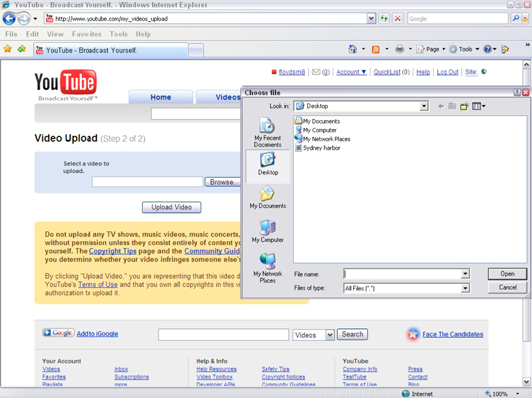
Task: Click the Log Out link
Action: pos(447,72)
